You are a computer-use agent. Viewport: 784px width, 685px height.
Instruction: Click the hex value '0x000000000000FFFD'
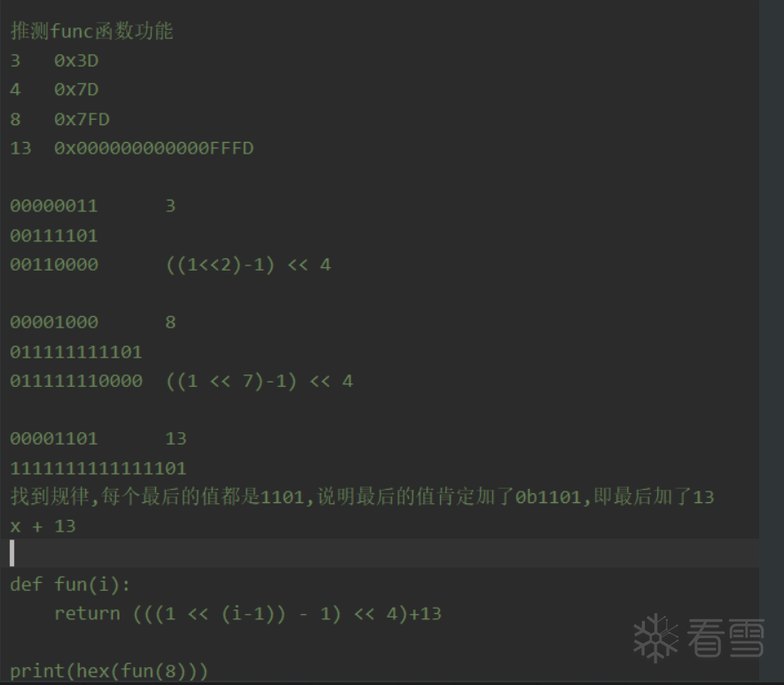[153, 148]
